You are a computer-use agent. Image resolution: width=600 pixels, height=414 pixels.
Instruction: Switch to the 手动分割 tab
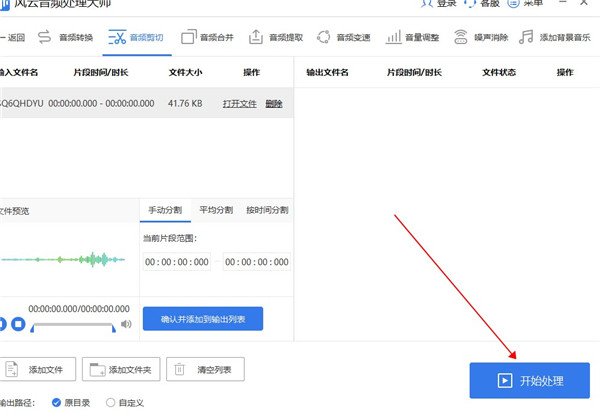[x=165, y=211]
